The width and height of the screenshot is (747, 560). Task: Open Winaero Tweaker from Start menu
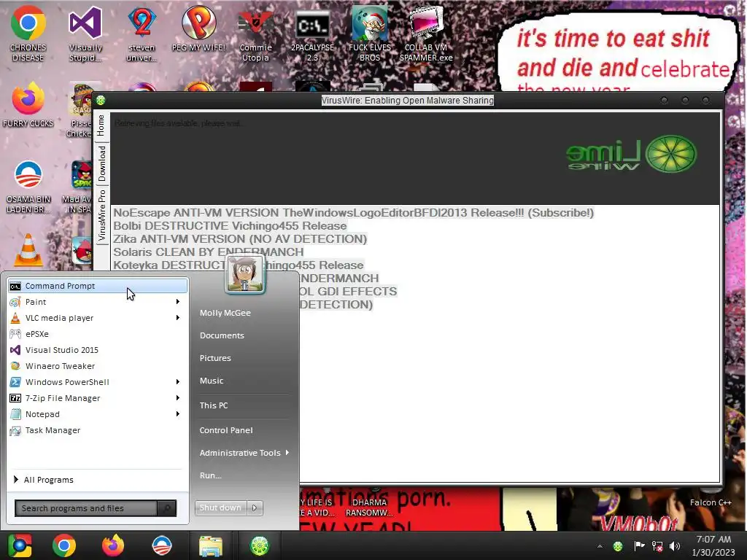(x=98, y=366)
